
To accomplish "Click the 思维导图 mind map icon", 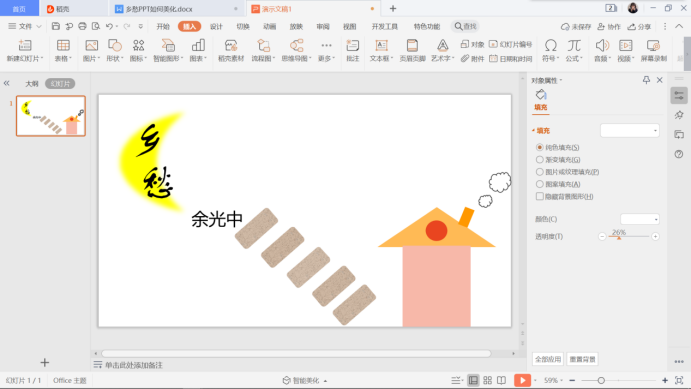I will pyautogui.click(x=296, y=46).
